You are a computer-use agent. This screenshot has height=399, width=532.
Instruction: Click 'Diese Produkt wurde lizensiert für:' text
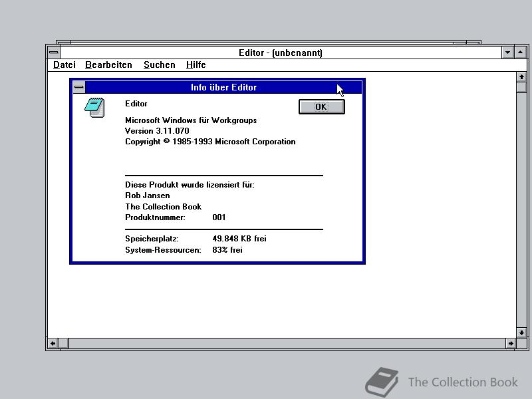click(190, 185)
